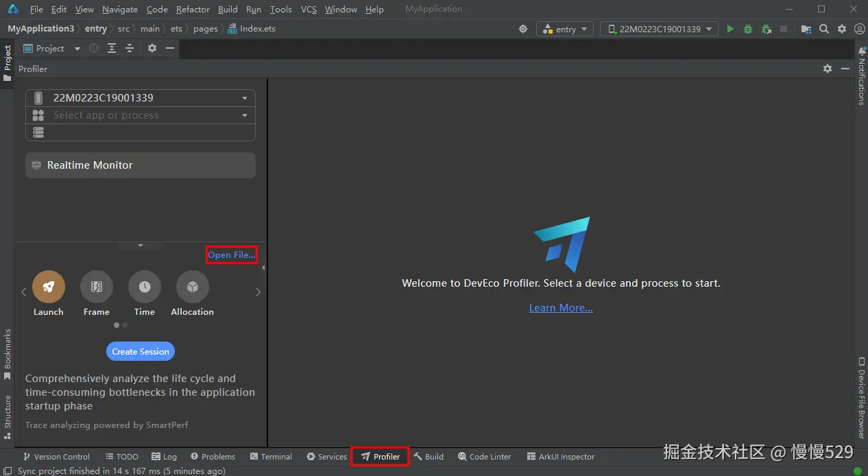Viewport: 868px width, 476px height.
Task: Select the Time template icon
Action: click(145, 287)
